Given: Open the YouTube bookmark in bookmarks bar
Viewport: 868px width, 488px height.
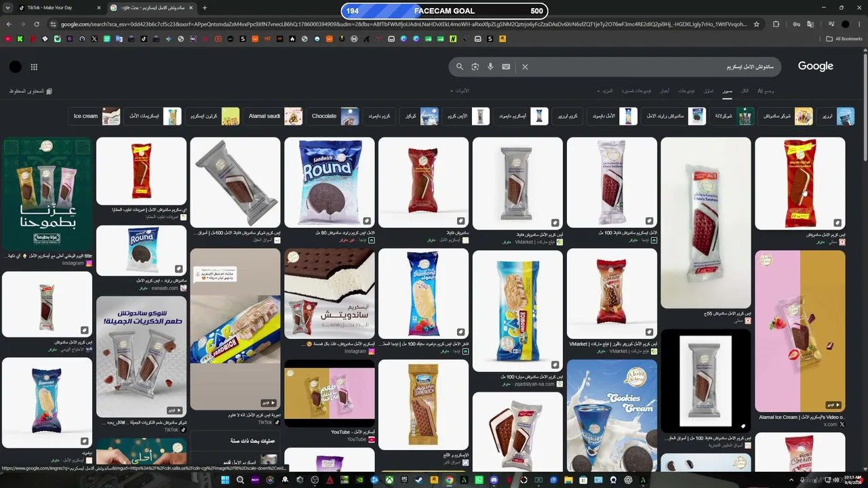Looking at the screenshot, I should (x=8, y=39).
